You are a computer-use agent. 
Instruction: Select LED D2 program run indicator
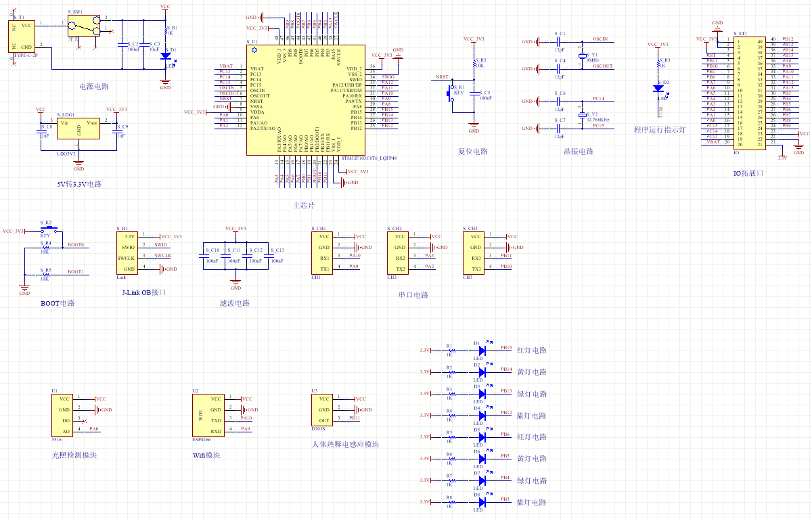658,88
